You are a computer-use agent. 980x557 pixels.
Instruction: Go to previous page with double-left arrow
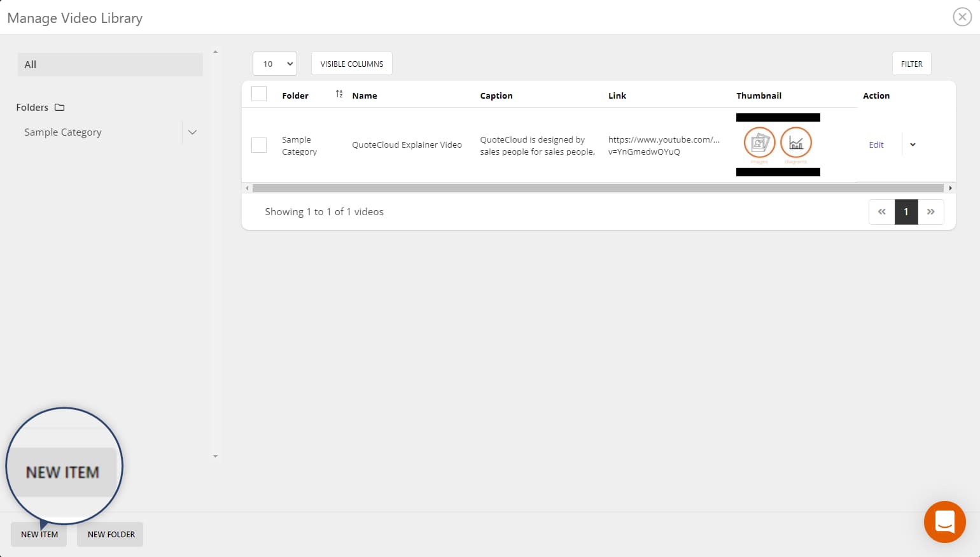tap(881, 211)
